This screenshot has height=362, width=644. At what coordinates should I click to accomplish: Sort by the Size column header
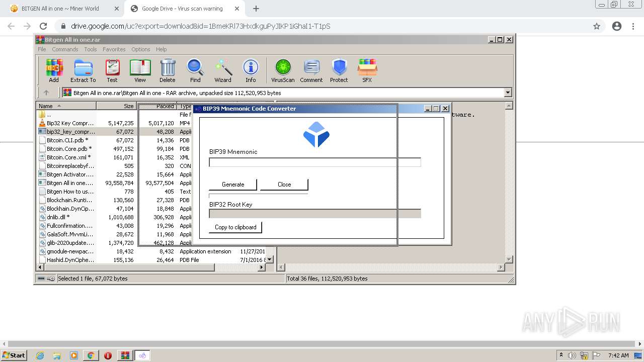116,106
